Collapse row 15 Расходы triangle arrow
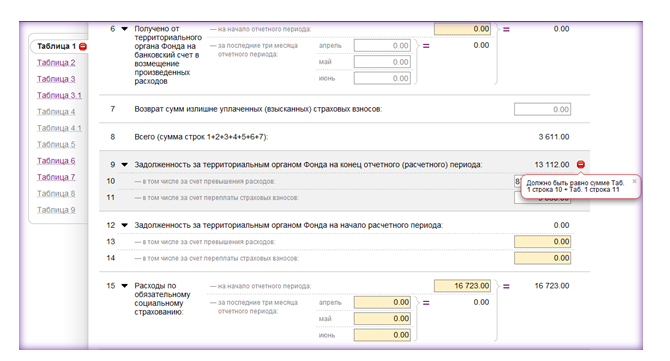 (x=124, y=286)
